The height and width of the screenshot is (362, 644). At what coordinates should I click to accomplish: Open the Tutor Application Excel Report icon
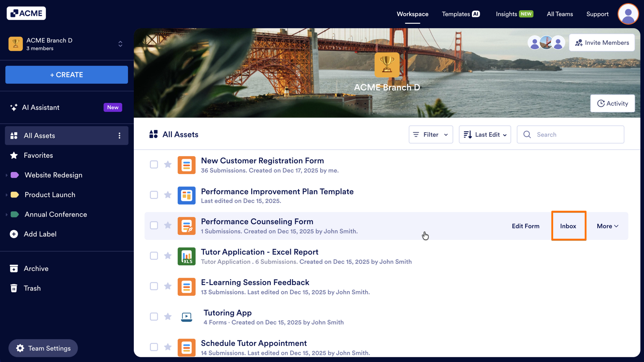coord(186,256)
